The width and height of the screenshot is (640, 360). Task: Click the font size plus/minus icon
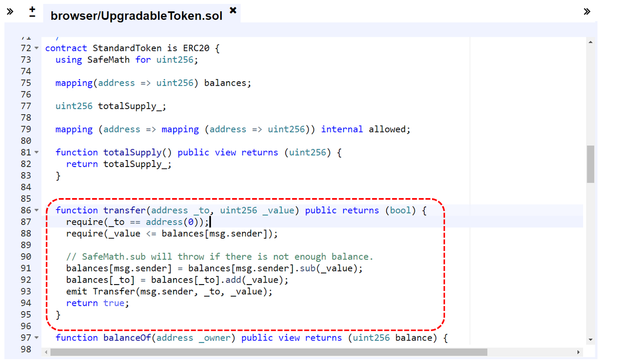(32, 12)
